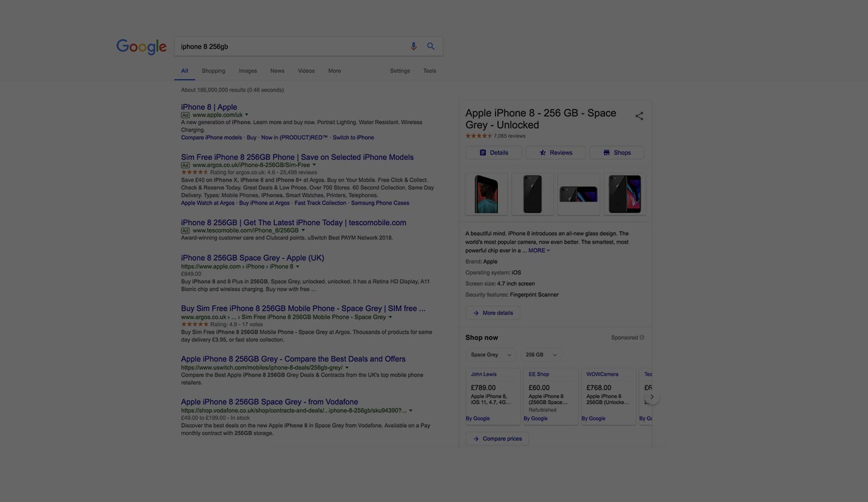This screenshot has width=868, height=502.
Task: Click the Compare prices button
Action: coord(497,439)
